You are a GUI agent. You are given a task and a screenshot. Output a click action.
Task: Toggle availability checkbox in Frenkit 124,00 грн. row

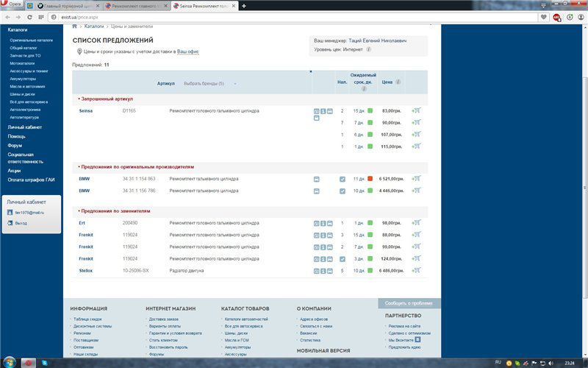(342, 259)
